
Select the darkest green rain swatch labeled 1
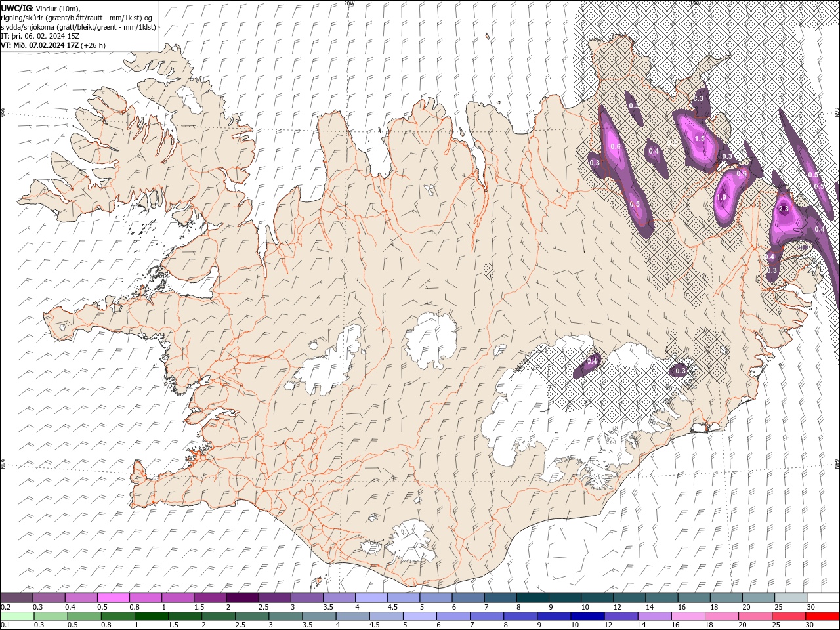(x=152, y=616)
